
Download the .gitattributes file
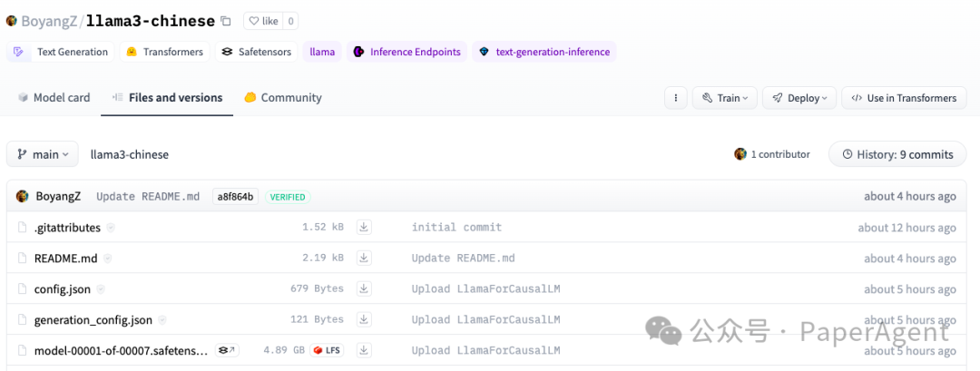[364, 228]
